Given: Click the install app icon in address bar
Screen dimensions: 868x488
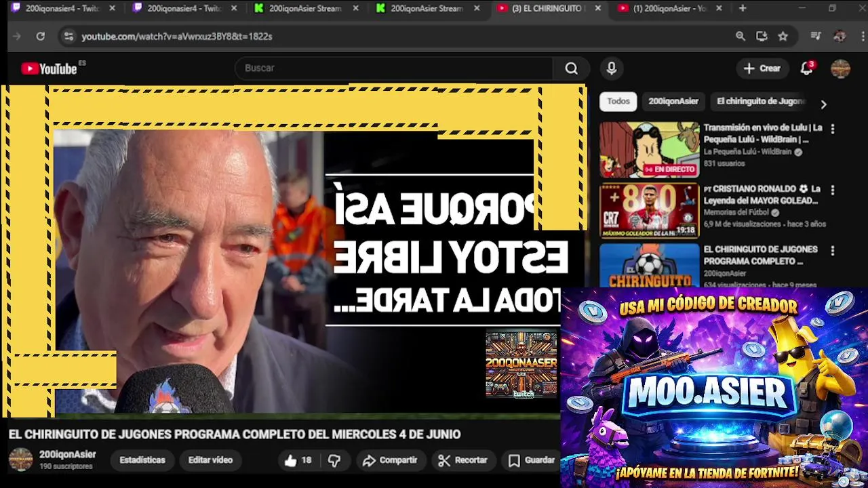Looking at the screenshot, I should click(x=762, y=36).
